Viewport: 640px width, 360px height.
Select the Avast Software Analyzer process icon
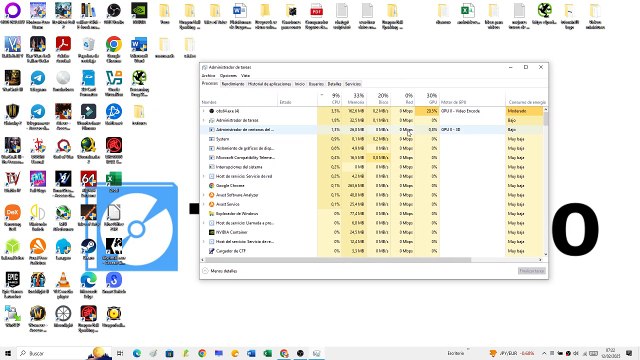coord(211,195)
